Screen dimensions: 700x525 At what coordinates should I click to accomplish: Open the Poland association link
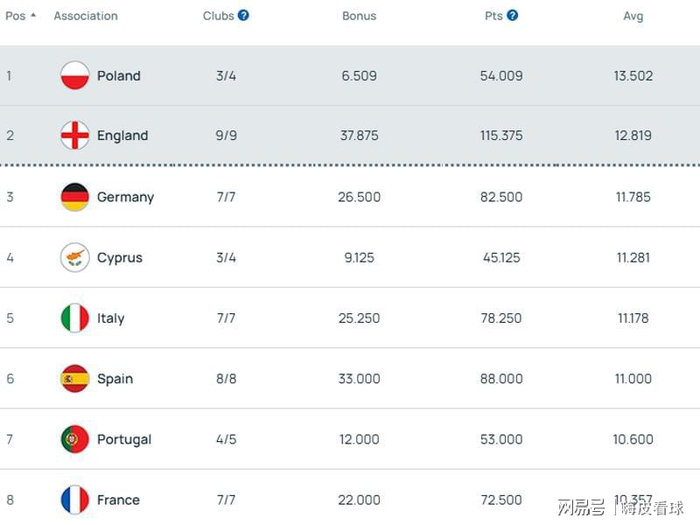[119, 76]
